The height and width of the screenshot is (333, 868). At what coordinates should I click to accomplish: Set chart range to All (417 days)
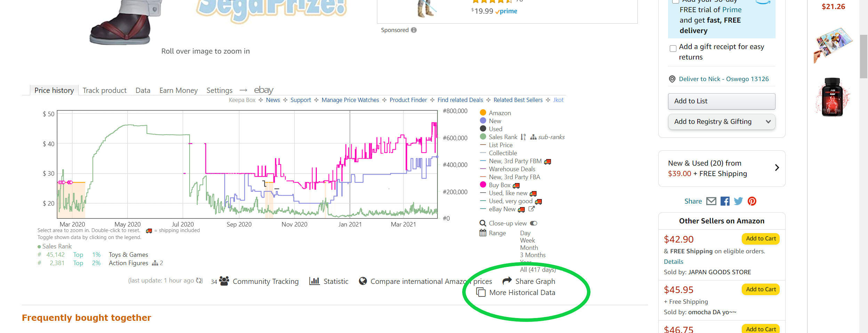pyautogui.click(x=538, y=269)
